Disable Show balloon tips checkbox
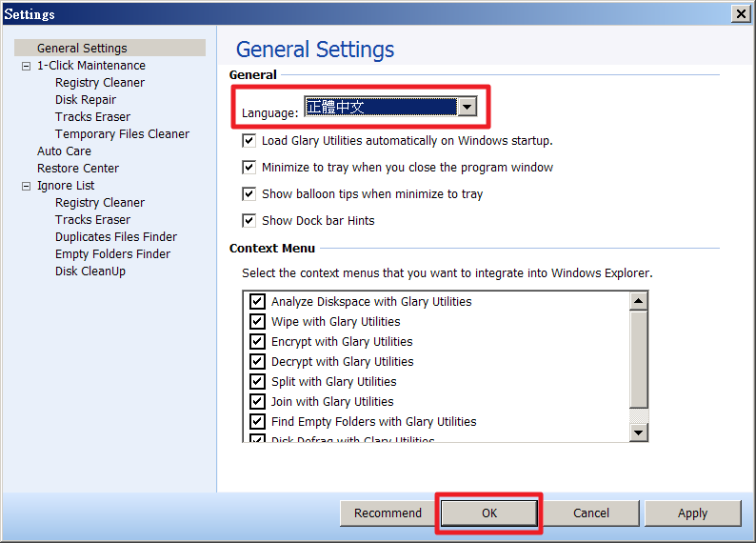This screenshot has width=756, height=543. (x=249, y=193)
